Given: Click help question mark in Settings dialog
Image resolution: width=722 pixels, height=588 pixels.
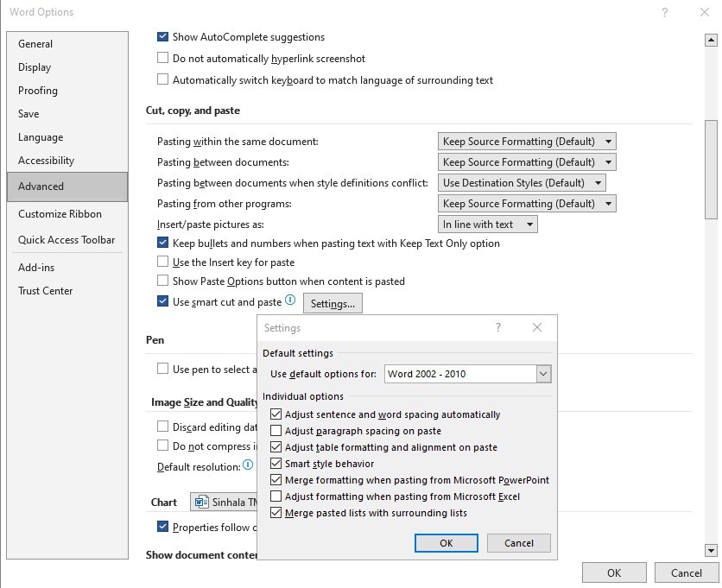Looking at the screenshot, I should point(497,327).
